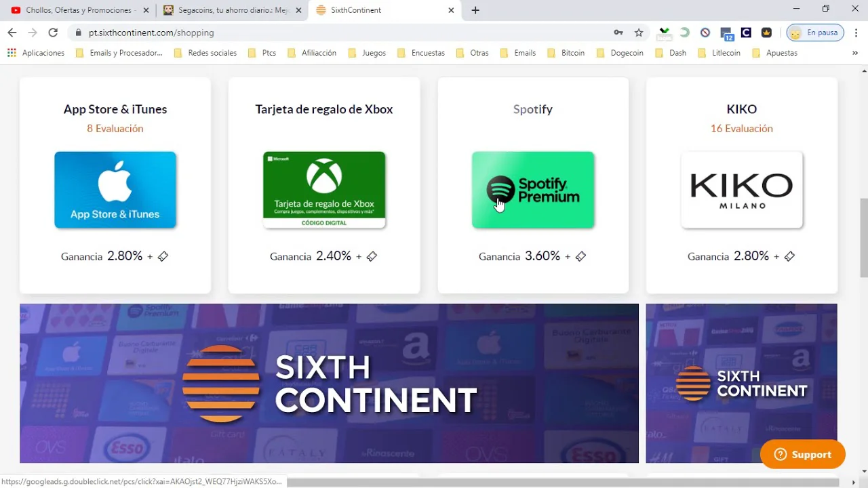Bookmark this page with the star icon
This screenshot has width=868, height=488.
point(639,33)
